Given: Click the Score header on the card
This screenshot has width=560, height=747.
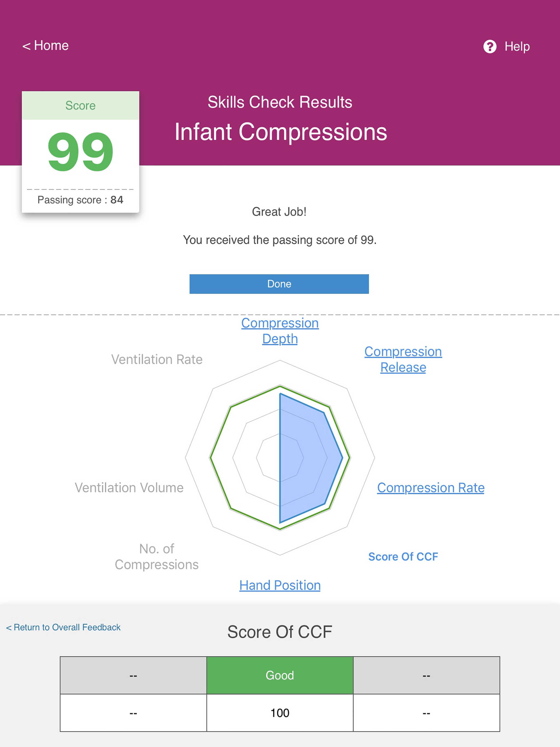Looking at the screenshot, I should click(x=80, y=105).
